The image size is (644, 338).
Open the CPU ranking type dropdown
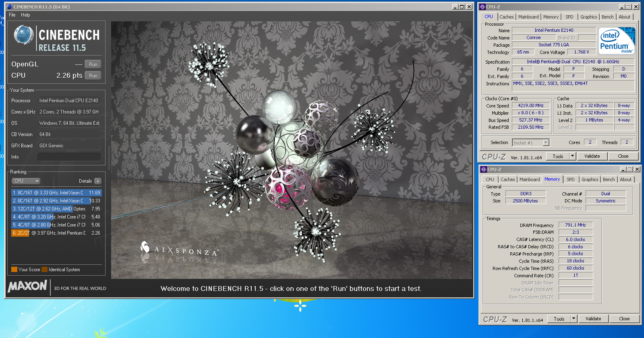(x=26, y=181)
